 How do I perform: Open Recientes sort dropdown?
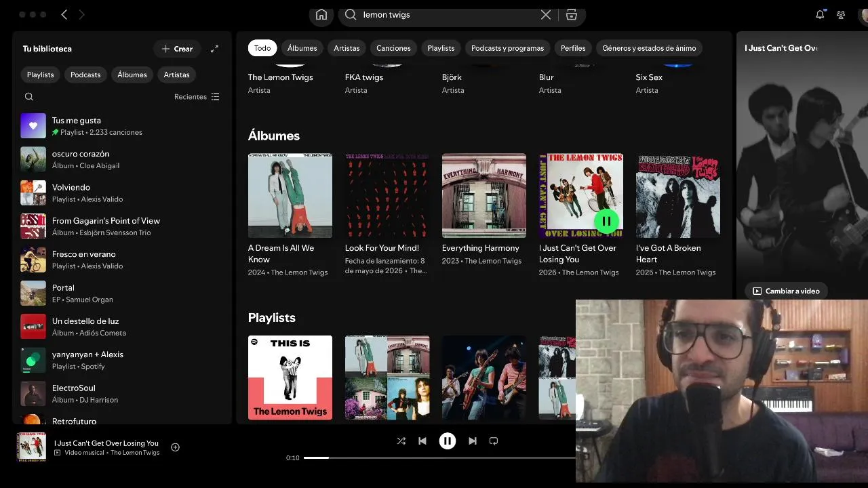point(197,97)
